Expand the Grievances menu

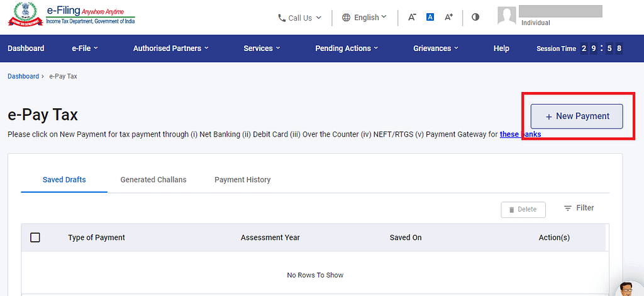[436, 48]
